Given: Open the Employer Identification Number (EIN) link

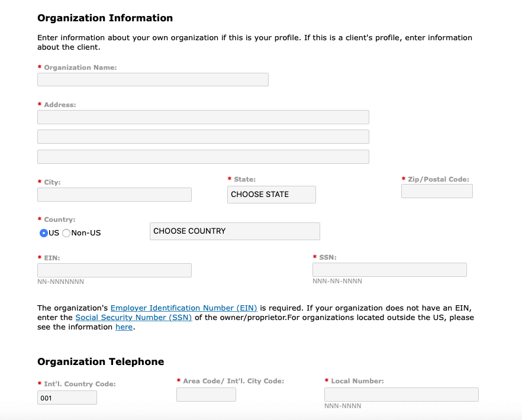Looking at the screenshot, I should point(184,308).
